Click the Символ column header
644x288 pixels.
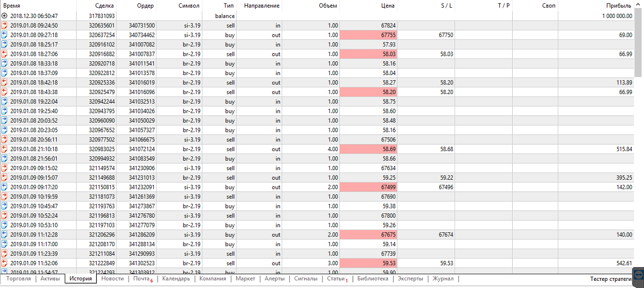[x=189, y=6]
